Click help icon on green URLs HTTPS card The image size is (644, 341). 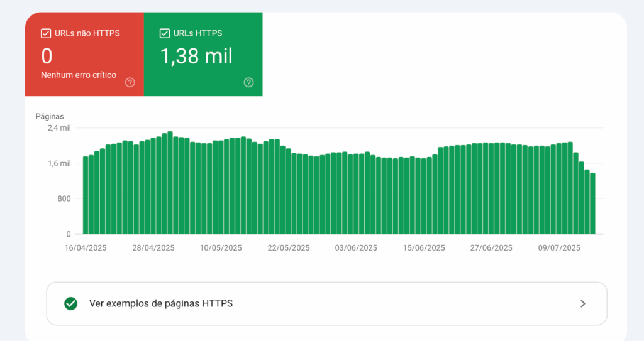[x=248, y=82]
